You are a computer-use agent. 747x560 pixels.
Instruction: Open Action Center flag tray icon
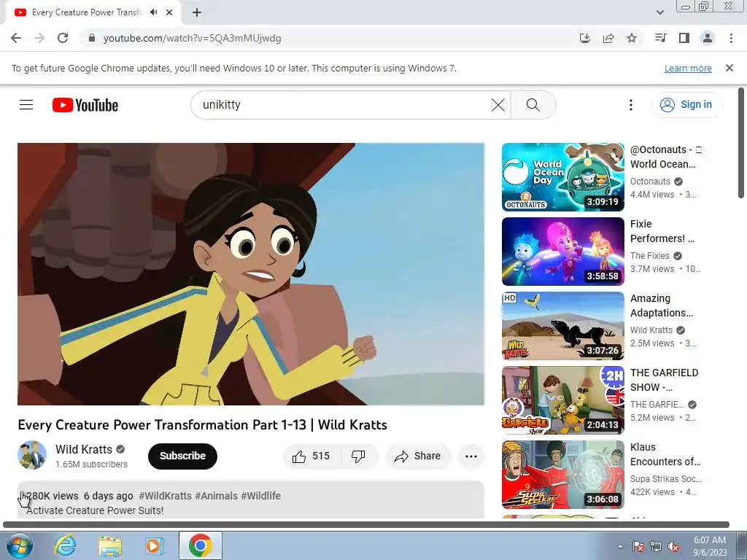pos(638,546)
